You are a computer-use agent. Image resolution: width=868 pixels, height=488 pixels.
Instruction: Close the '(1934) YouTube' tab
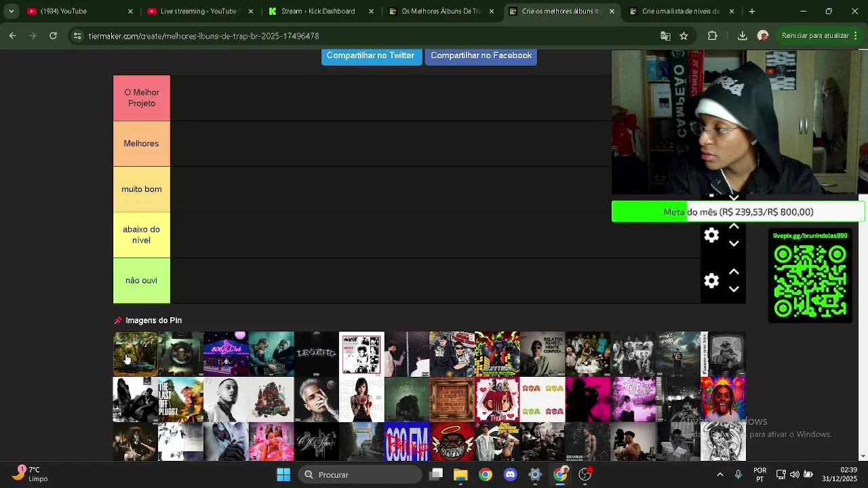pos(131,12)
